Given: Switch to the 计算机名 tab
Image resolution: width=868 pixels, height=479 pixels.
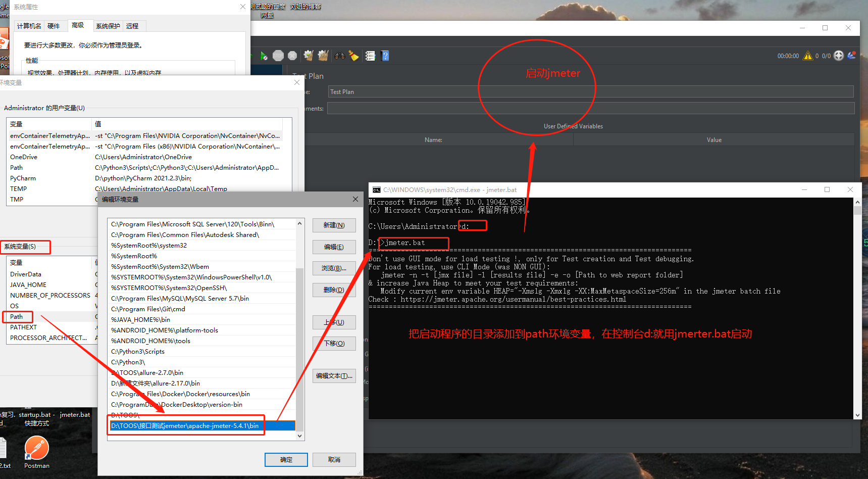Looking at the screenshot, I should coord(29,26).
